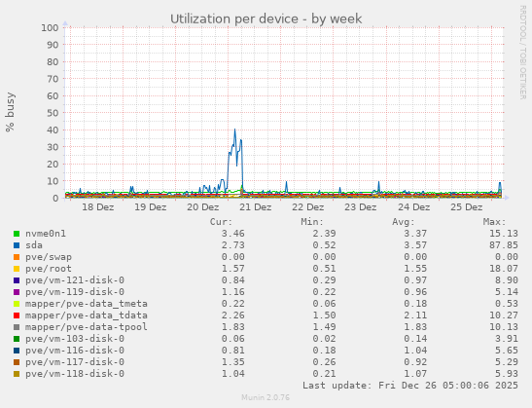532x408 pixels.
Task: Click the orange pve/swap legend swatch
Action: (x=17, y=257)
